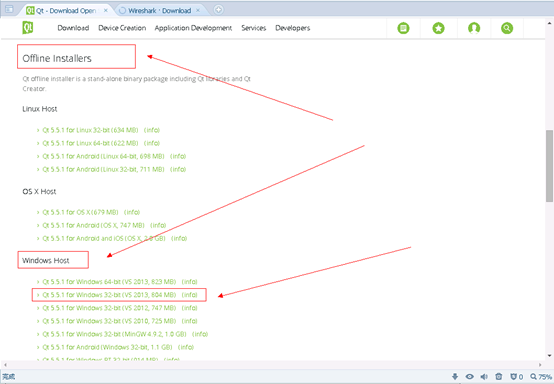
Task: Open the Download menu
Action: coord(73,28)
